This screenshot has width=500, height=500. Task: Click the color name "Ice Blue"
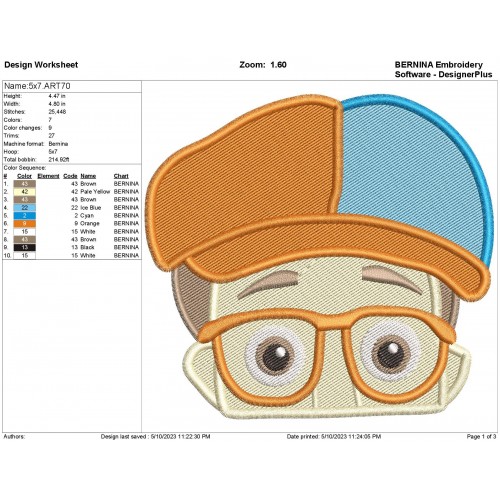pos(91,208)
